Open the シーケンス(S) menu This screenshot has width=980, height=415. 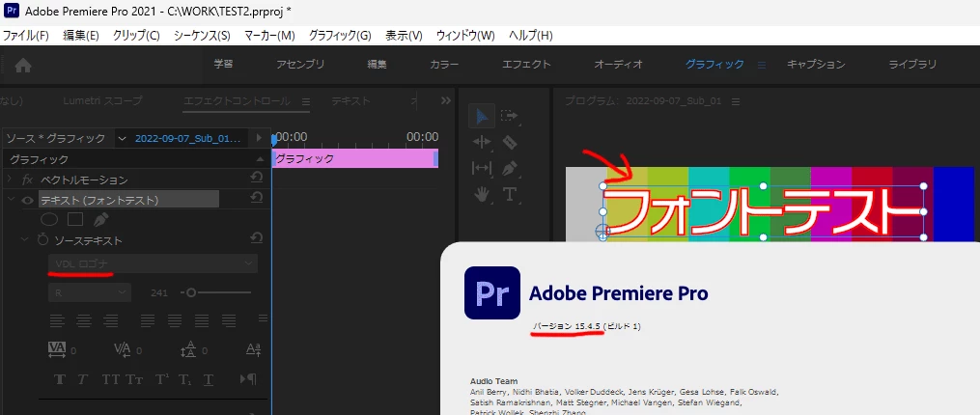point(202,36)
